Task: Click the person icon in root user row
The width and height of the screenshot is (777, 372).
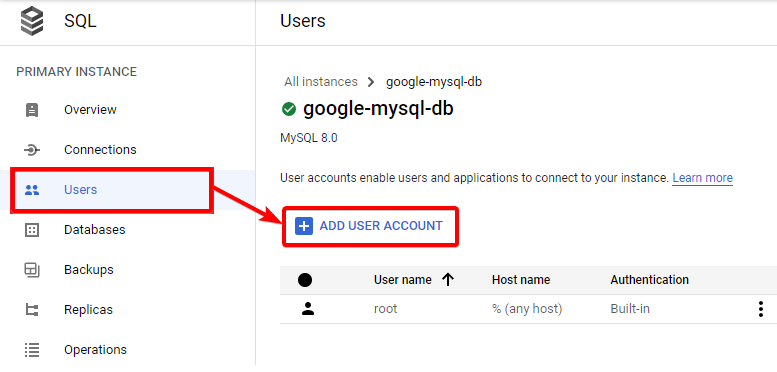Action: [308, 309]
